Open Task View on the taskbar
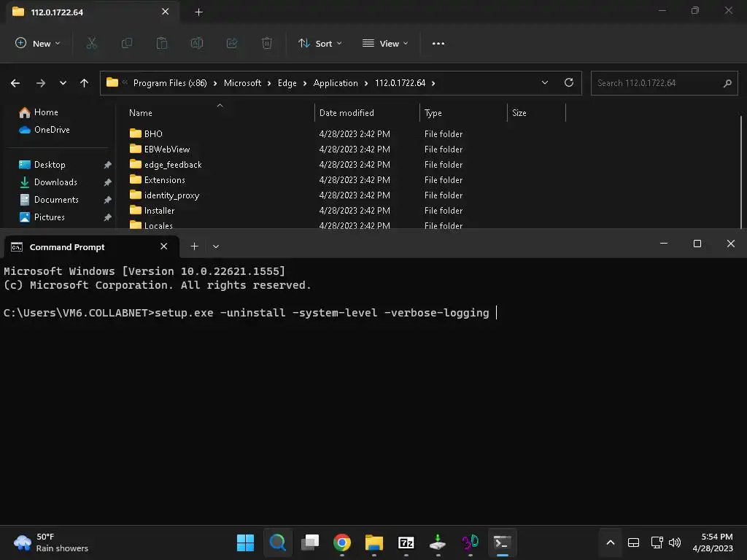This screenshot has width=747, height=560. tap(309, 542)
